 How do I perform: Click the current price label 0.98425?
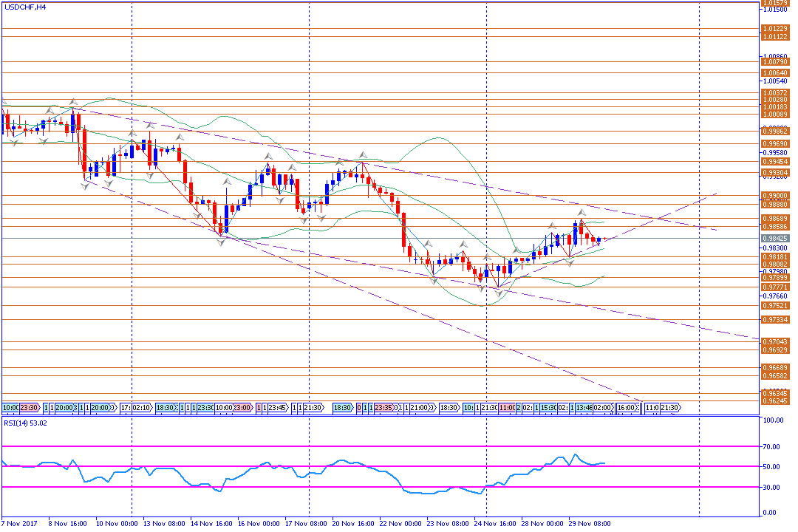click(x=775, y=239)
